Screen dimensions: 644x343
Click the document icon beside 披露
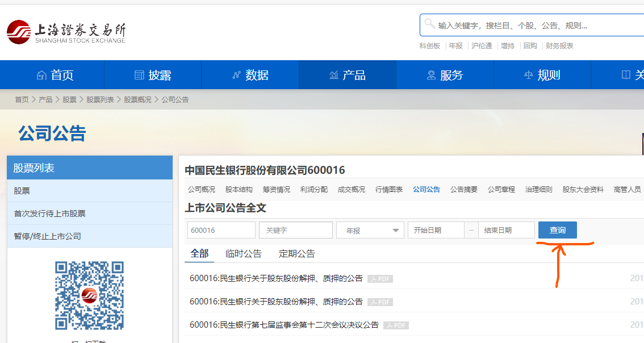139,75
